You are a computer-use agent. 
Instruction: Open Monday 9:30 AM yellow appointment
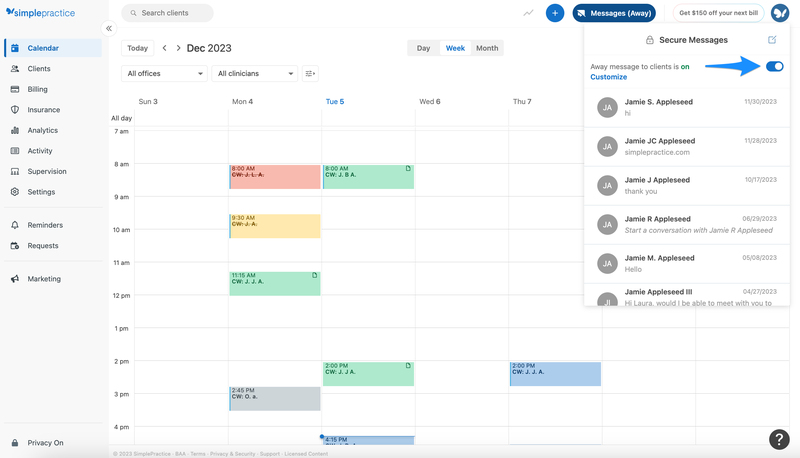275,226
